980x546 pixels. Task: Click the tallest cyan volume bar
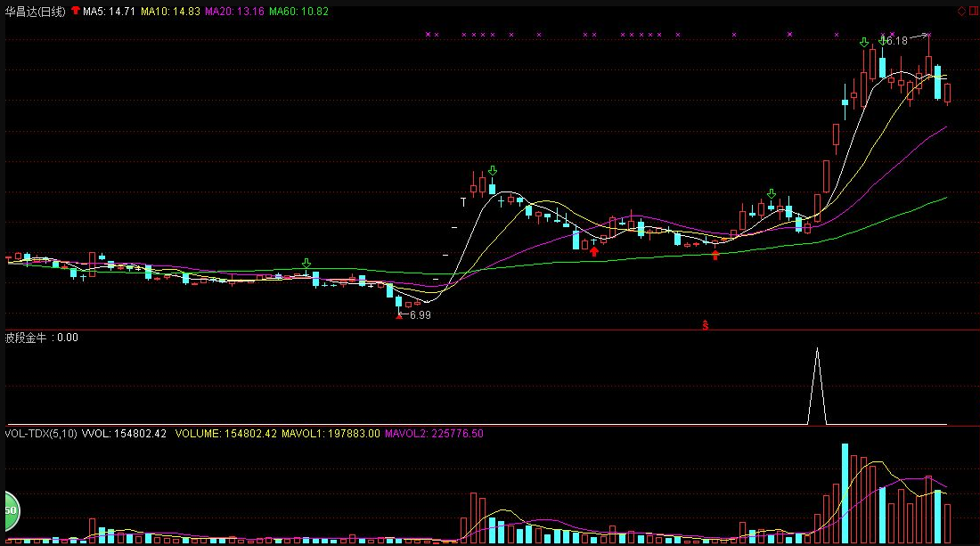pyautogui.click(x=845, y=493)
